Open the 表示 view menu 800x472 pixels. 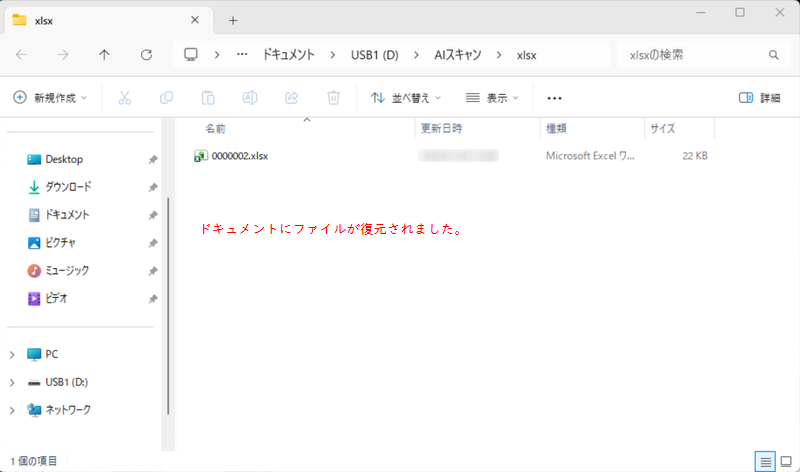[493, 98]
